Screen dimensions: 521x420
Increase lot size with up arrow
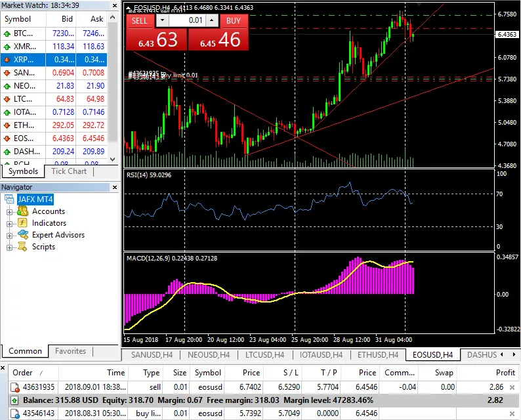pos(212,20)
